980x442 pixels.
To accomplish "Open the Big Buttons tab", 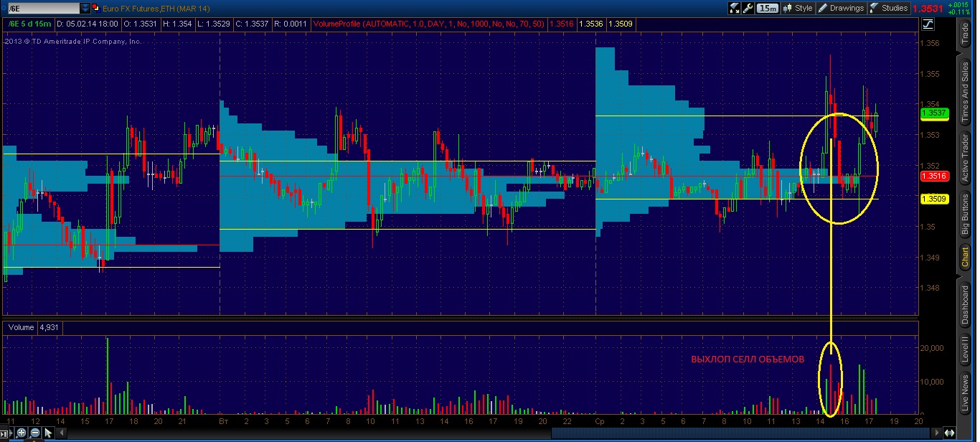I will tap(965, 216).
